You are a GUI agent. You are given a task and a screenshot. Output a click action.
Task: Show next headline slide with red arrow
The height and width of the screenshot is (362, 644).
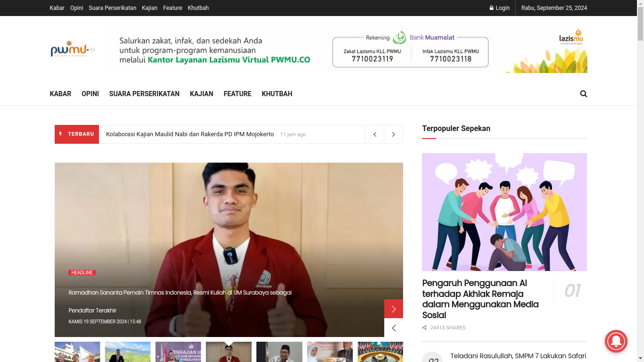point(394,309)
